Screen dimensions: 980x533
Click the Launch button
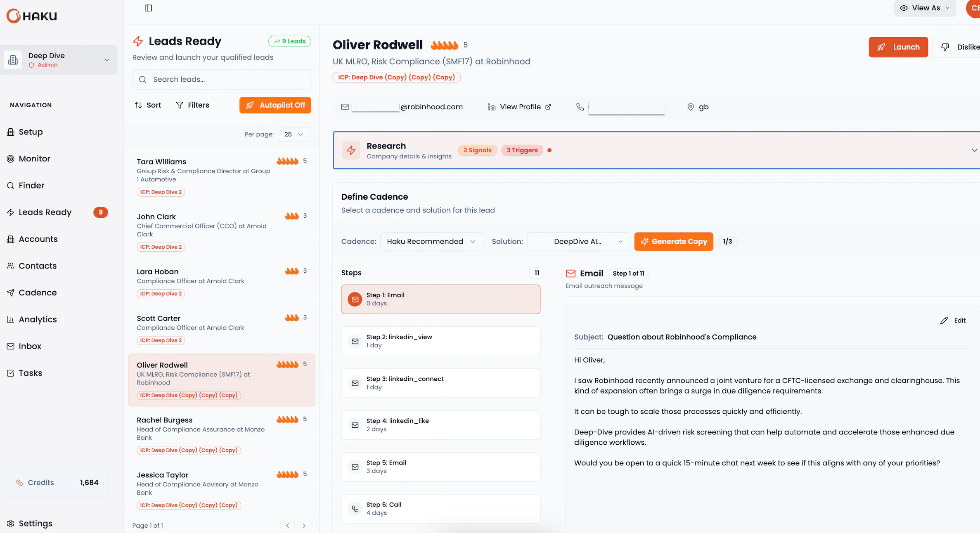(898, 47)
